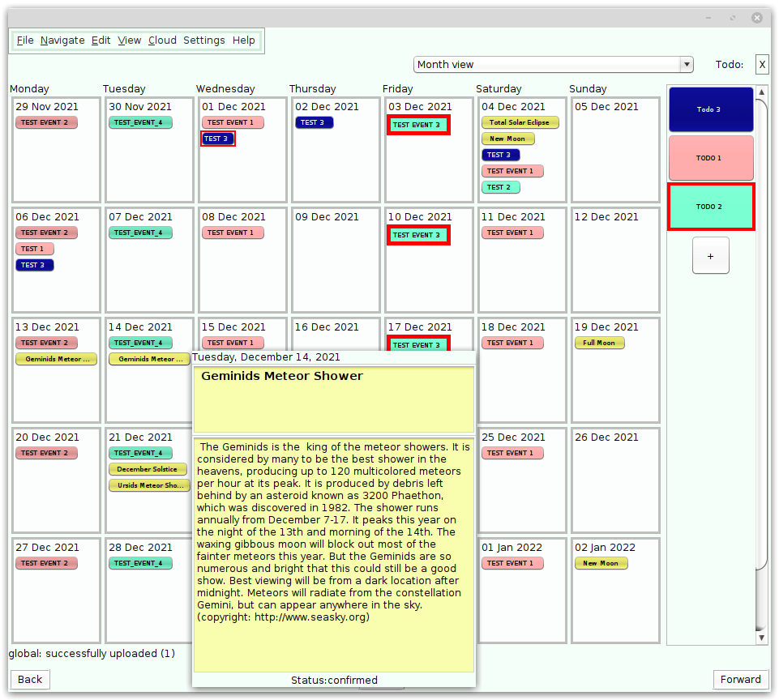
Task: Open the Geminids Meteor event on December 13
Action: click(x=56, y=359)
